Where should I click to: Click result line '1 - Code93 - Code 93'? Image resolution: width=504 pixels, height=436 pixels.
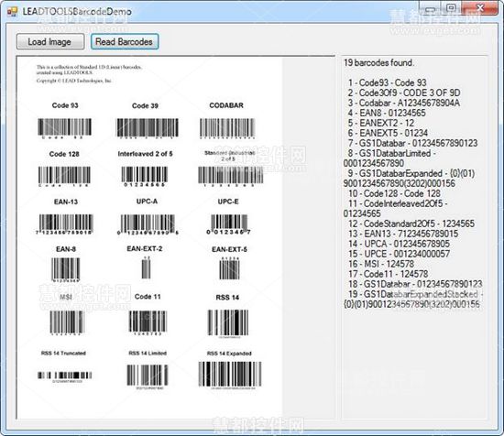click(x=388, y=82)
